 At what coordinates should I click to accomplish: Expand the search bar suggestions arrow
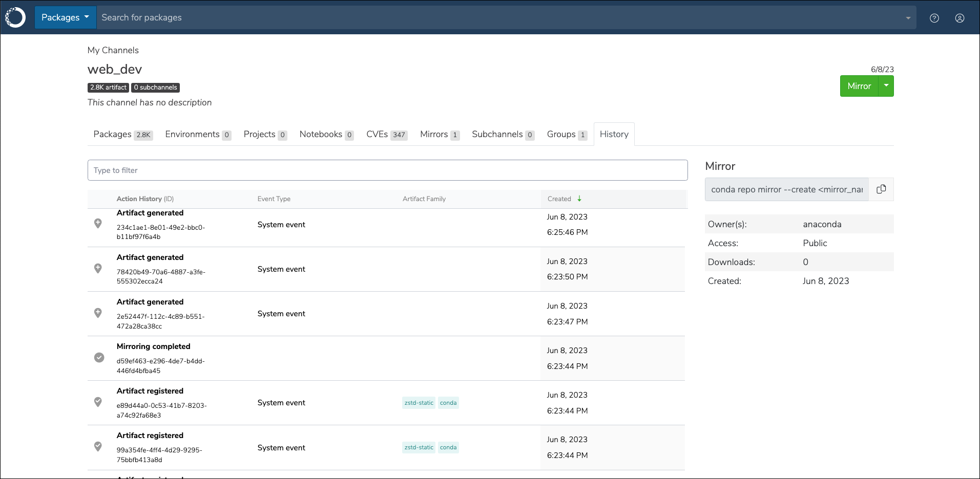(908, 18)
